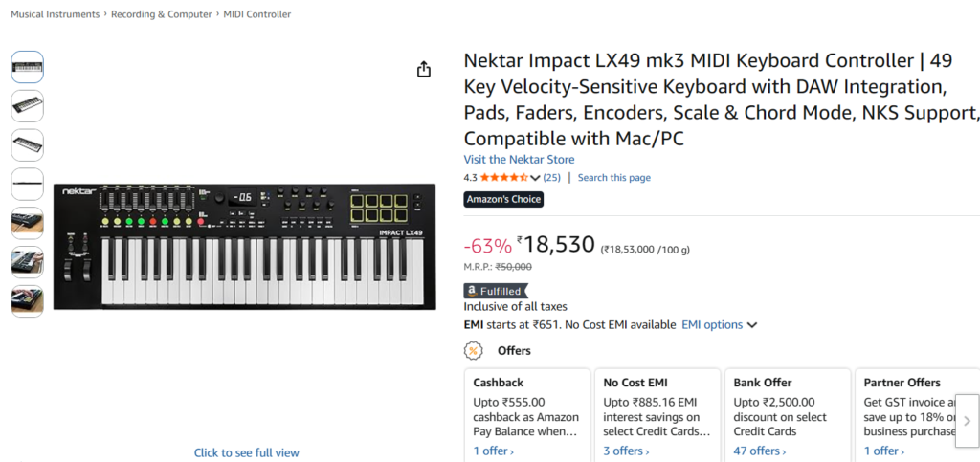Show the fourth side-view thumbnail
Viewport: 980px width, 462px height.
click(27, 184)
